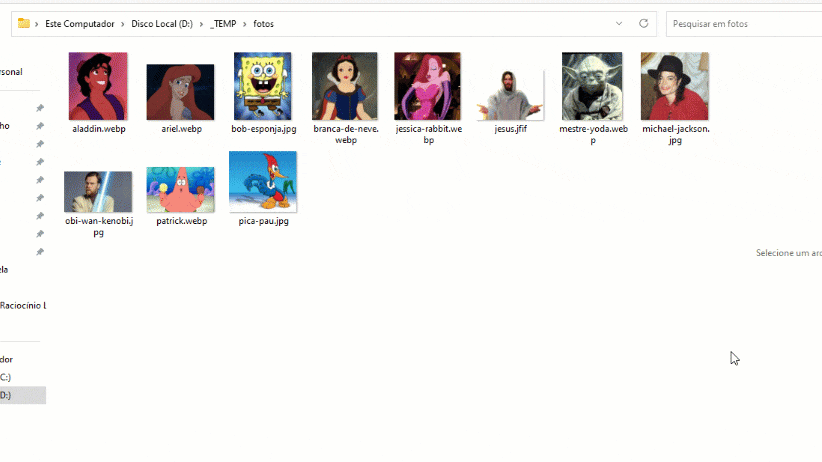Click the file name branca-de-neve.webp
Viewport: 822px width, 462px height.
pos(346,134)
